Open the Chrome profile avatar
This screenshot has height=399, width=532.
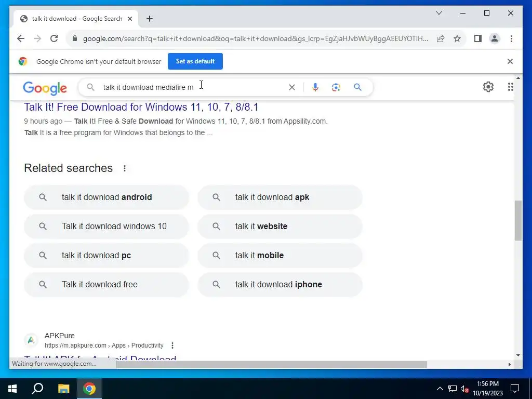point(495,38)
